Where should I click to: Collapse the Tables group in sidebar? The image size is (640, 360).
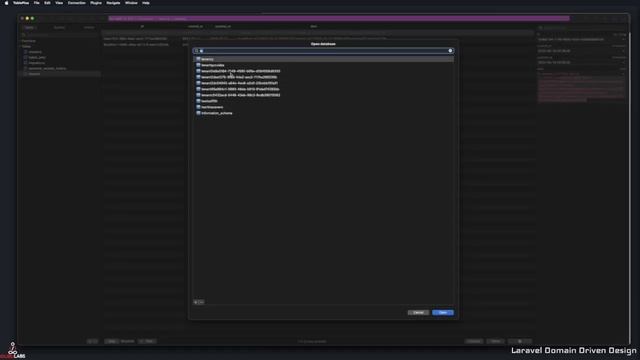pyautogui.click(x=26, y=47)
